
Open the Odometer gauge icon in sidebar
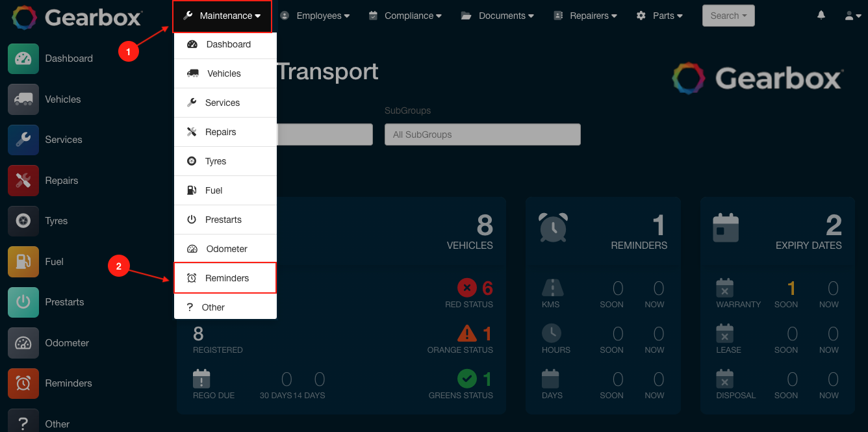pyautogui.click(x=23, y=343)
